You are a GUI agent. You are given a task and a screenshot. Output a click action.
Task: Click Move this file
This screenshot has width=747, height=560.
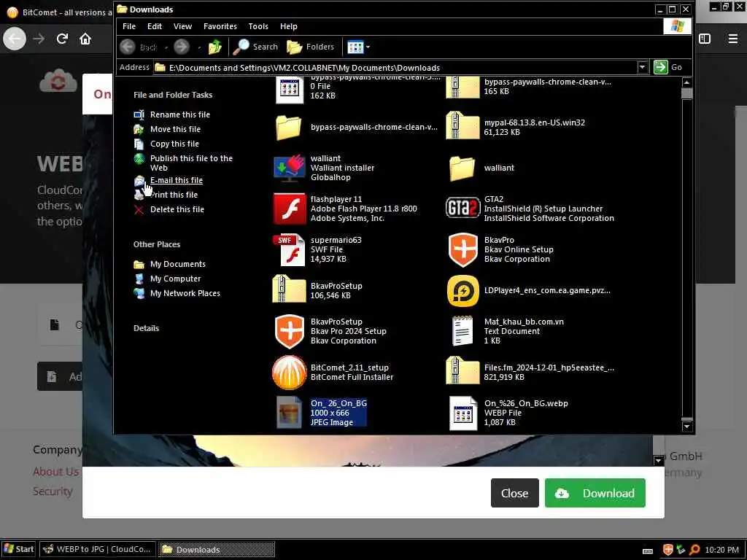point(175,129)
